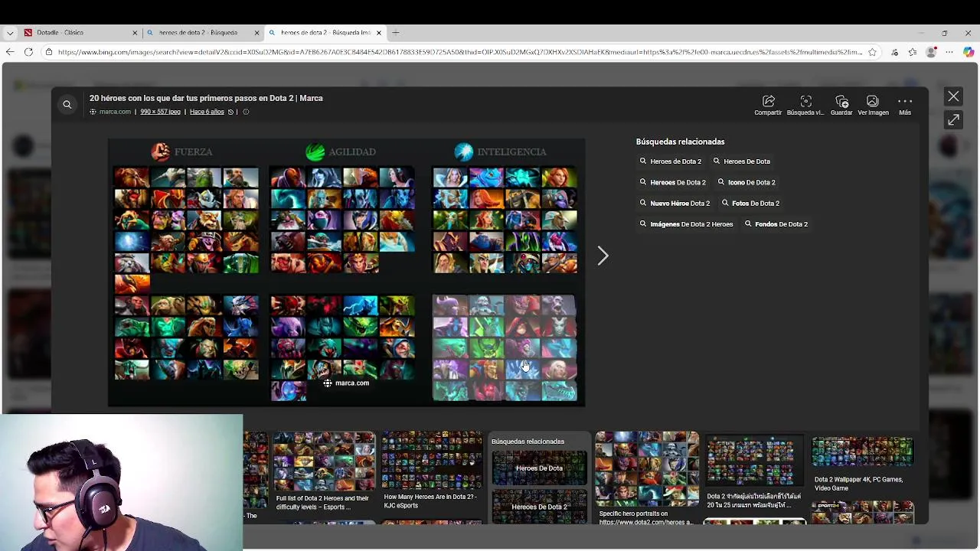980x551 pixels.
Task: Search related 'Heroes de Dota'
Action: pyautogui.click(x=742, y=161)
